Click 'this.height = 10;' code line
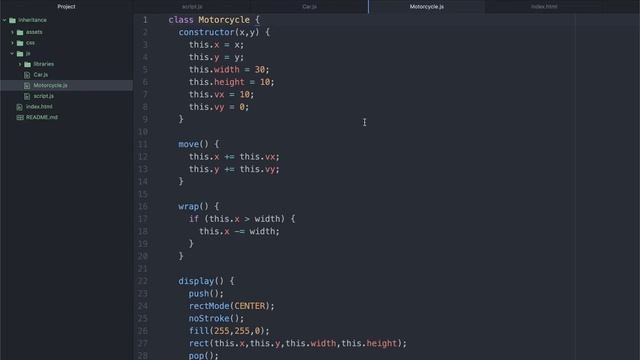640x360 pixels. 231,82
